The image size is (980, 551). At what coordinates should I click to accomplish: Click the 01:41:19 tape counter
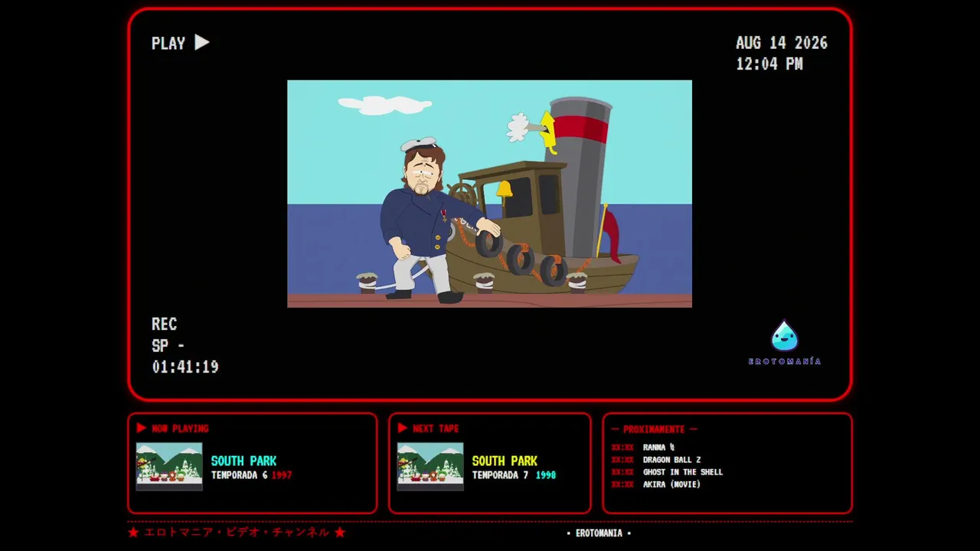[185, 367]
